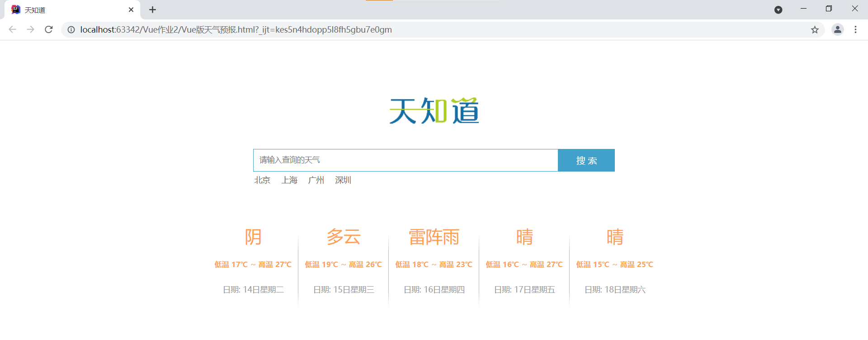Bookmark this page with star icon
The image size is (868, 340).
pyautogui.click(x=815, y=29)
